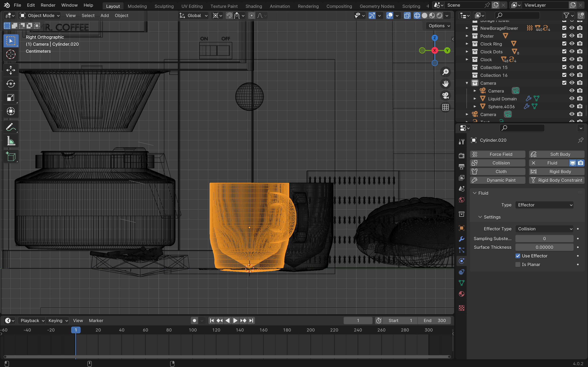Switch to Shading workspace tab
Screen dimensions: 588x367
pos(254,6)
